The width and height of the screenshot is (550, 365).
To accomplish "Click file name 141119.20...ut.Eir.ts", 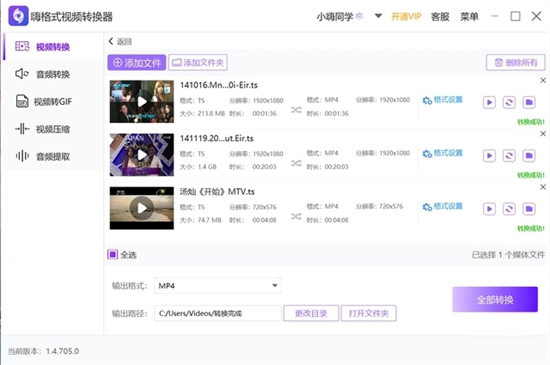I will pos(216,138).
